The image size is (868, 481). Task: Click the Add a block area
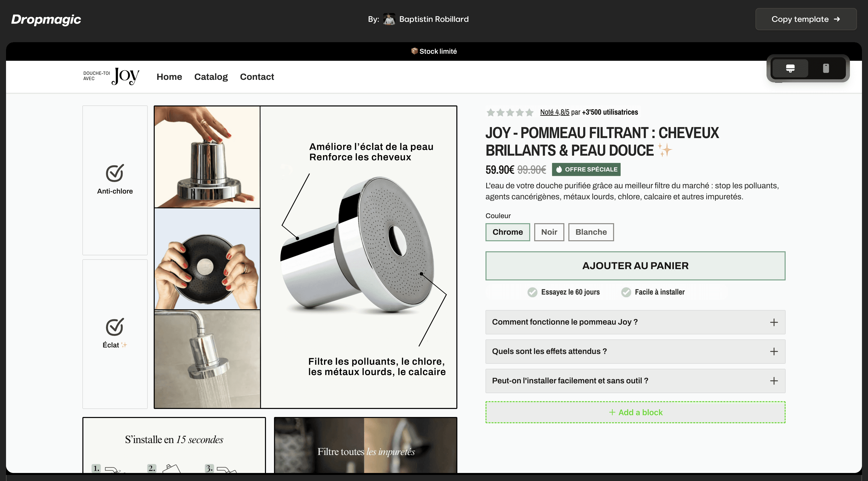635,412
